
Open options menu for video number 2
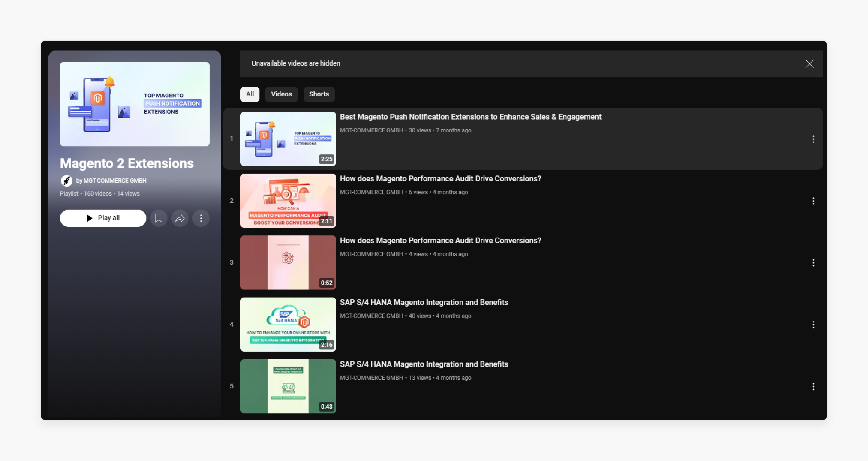813,201
